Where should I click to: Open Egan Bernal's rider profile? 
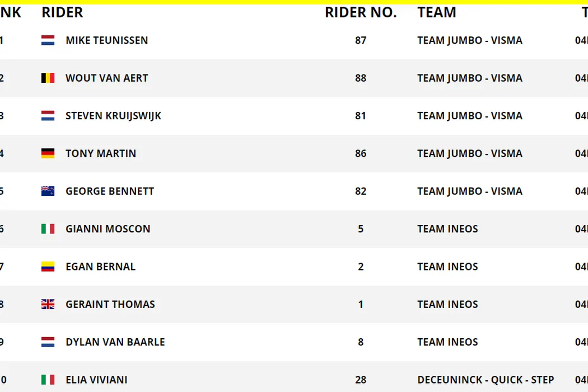[100, 267]
